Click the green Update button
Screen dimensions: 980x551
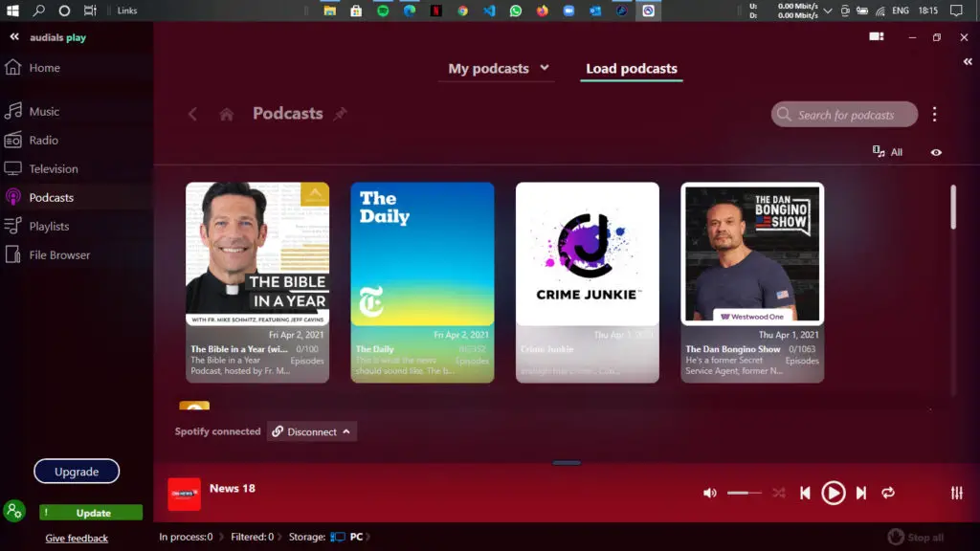point(91,513)
